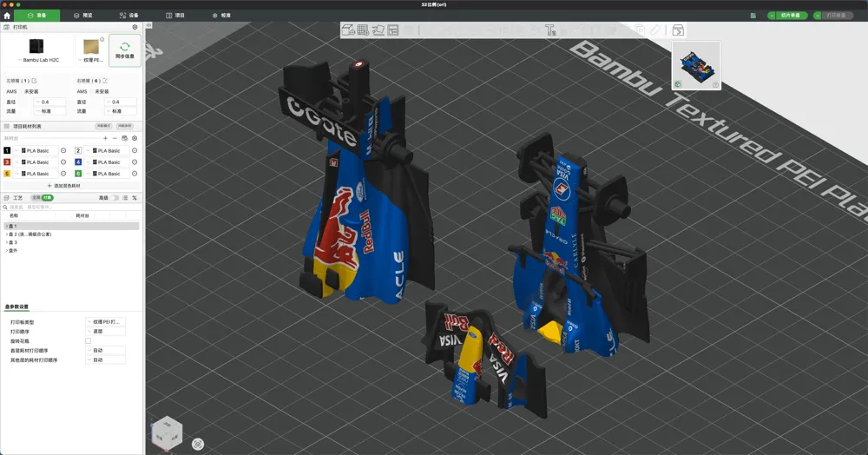Open filament 5 PLA Basic dropdown
Viewport: 868px width, 455px height.
pyautogui.click(x=36, y=174)
